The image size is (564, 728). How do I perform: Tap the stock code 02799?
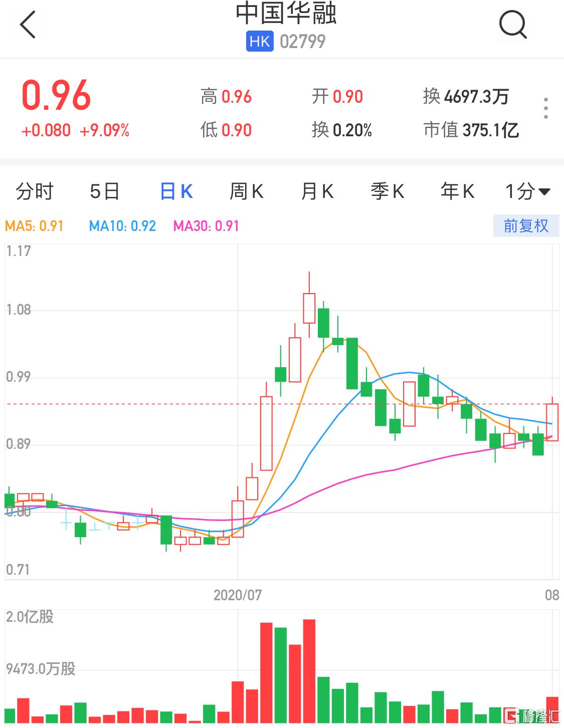point(303,41)
